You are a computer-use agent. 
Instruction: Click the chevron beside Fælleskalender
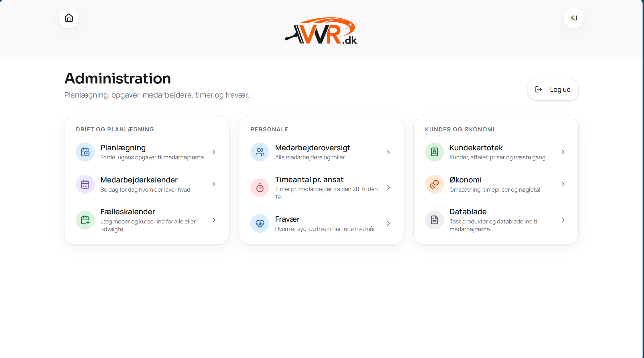[214, 220]
